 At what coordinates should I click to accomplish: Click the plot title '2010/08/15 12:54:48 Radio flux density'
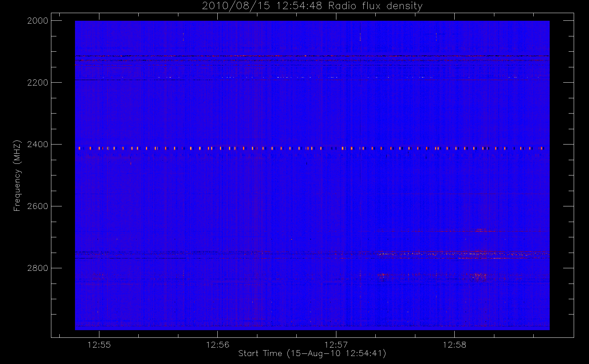(x=312, y=6)
